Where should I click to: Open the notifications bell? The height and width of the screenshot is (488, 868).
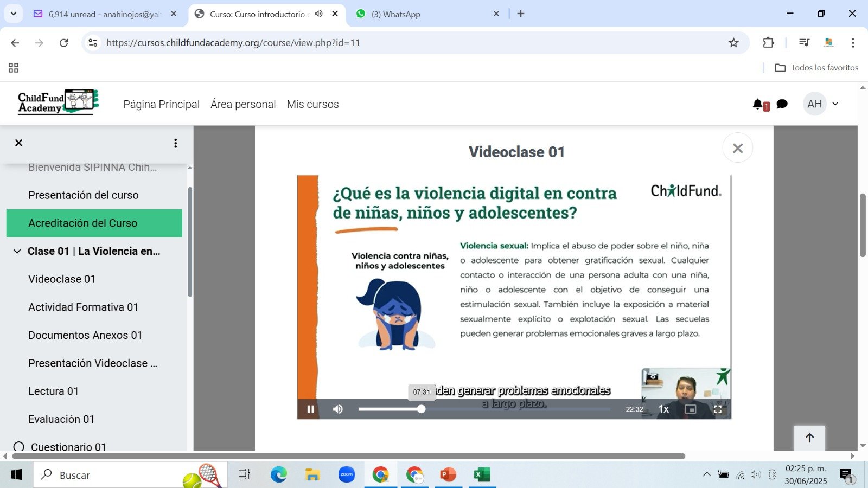click(x=758, y=104)
